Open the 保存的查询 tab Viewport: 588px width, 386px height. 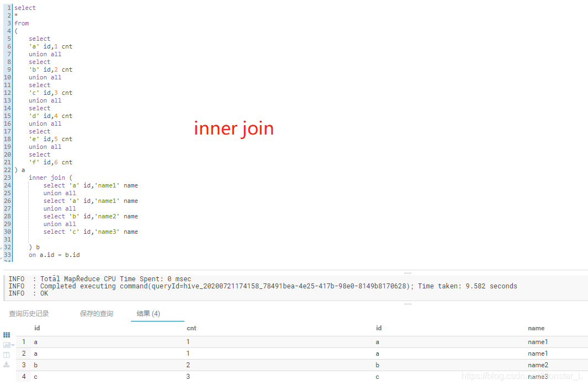click(x=97, y=314)
